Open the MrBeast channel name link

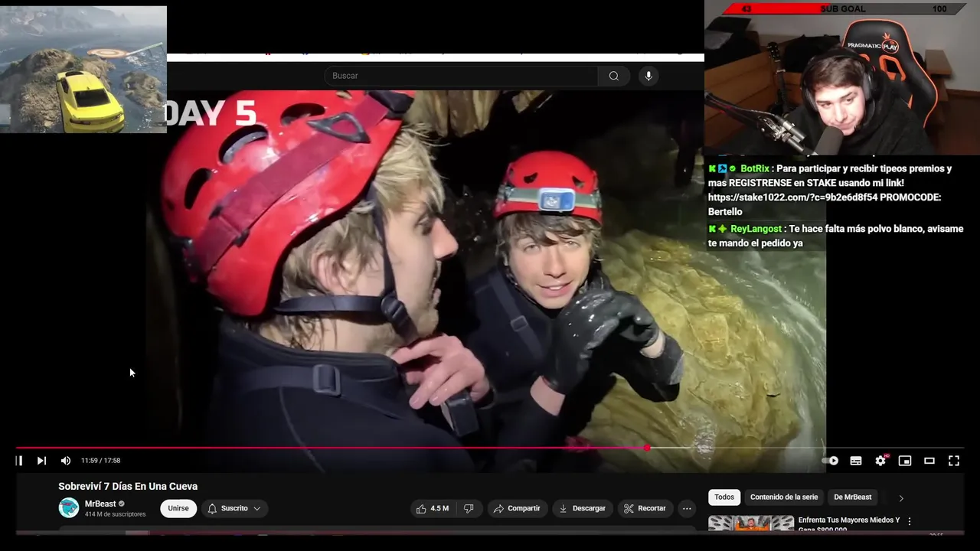100,504
